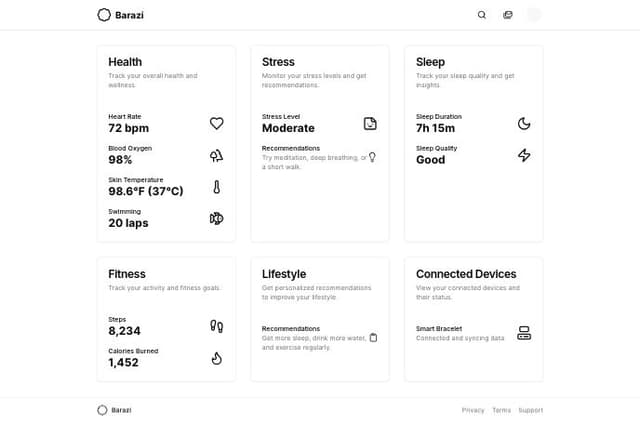Open the Privacy link in the footer
The image size is (640, 423).
(x=473, y=410)
